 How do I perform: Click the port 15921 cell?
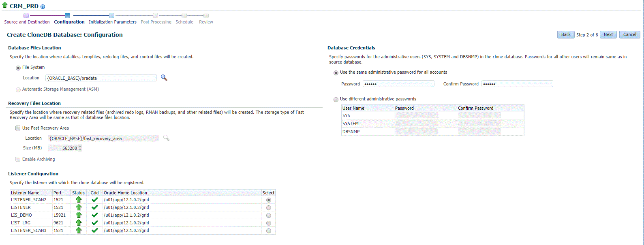click(62, 215)
